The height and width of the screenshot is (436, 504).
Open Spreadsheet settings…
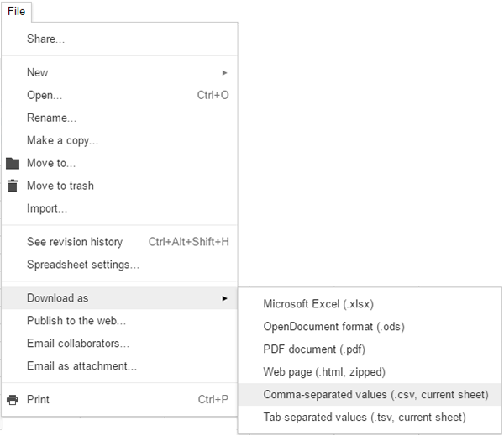coord(83,265)
